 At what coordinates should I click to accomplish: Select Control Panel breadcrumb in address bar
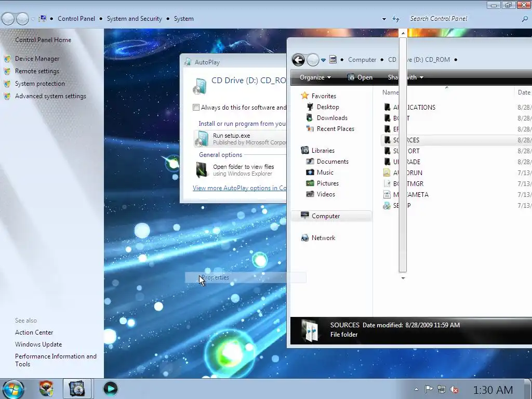[x=76, y=19]
